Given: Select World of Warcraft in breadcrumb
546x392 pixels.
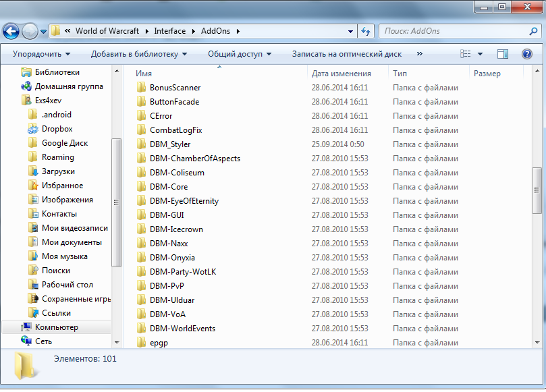Looking at the screenshot, I should pyautogui.click(x=107, y=31).
